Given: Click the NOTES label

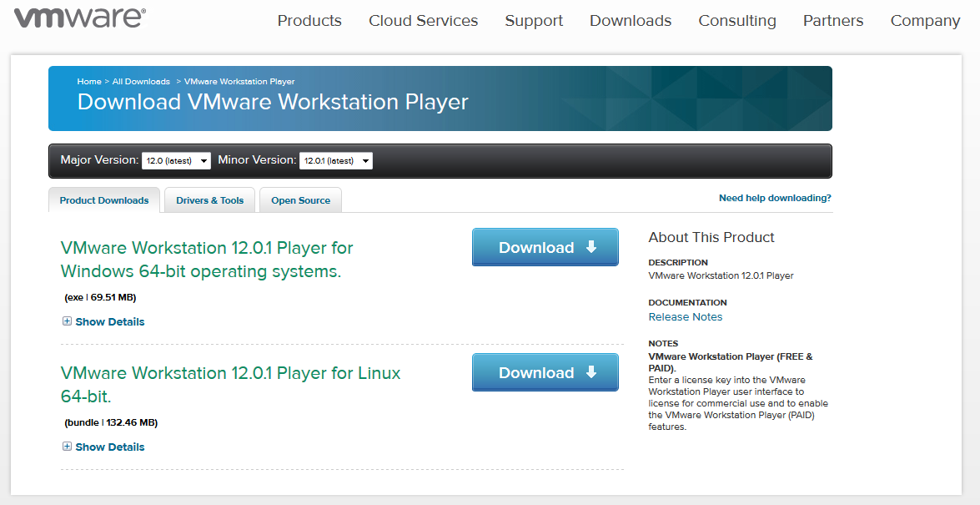Looking at the screenshot, I should tap(663, 344).
